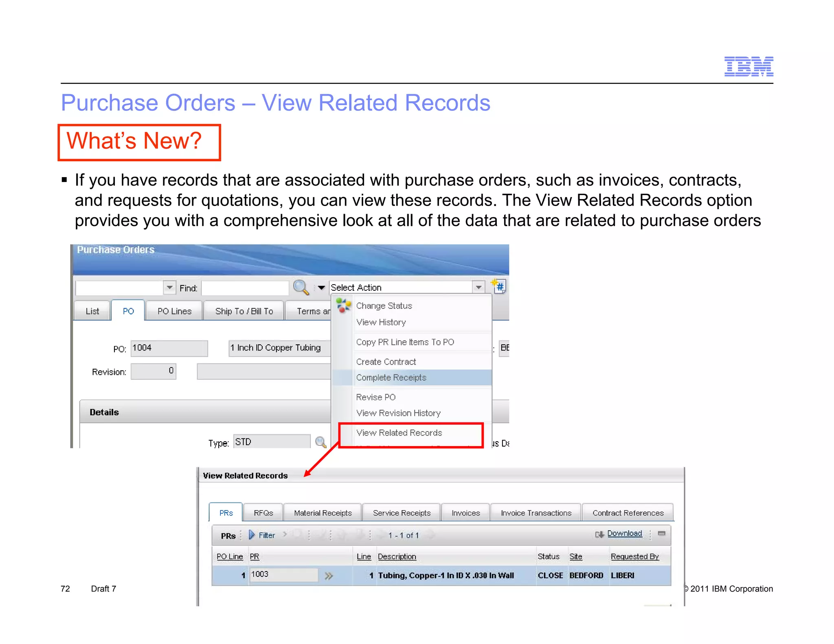
Task: Click the PR field containing 1003
Action: click(x=283, y=575)
